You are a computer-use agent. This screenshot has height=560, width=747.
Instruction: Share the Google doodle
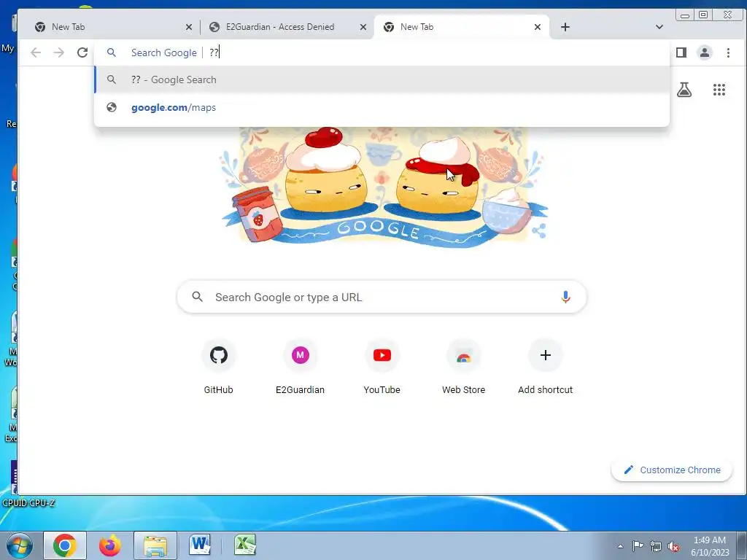coord(539,231)
